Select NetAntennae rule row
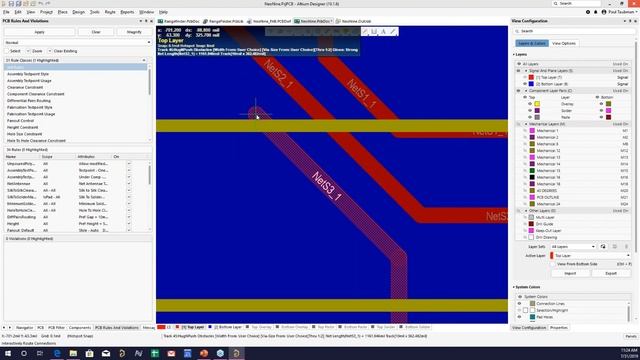Image resolution: width=640 pixels, height=360 pixels. tap(76, 184)
